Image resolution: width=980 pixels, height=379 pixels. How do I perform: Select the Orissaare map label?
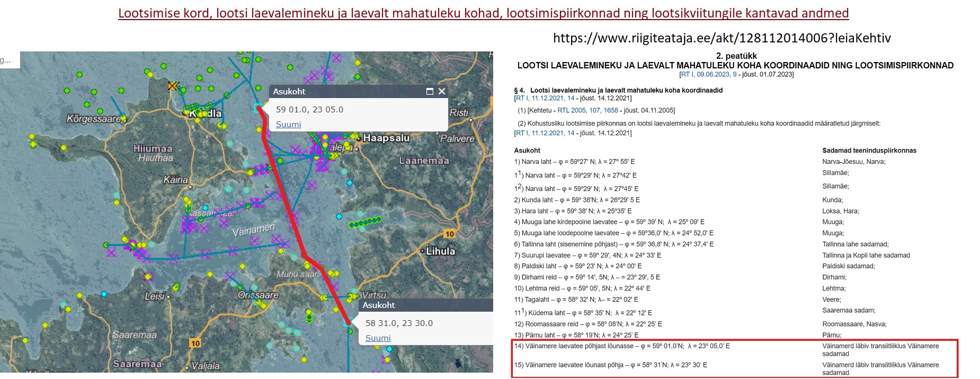(x=258, y=295)
